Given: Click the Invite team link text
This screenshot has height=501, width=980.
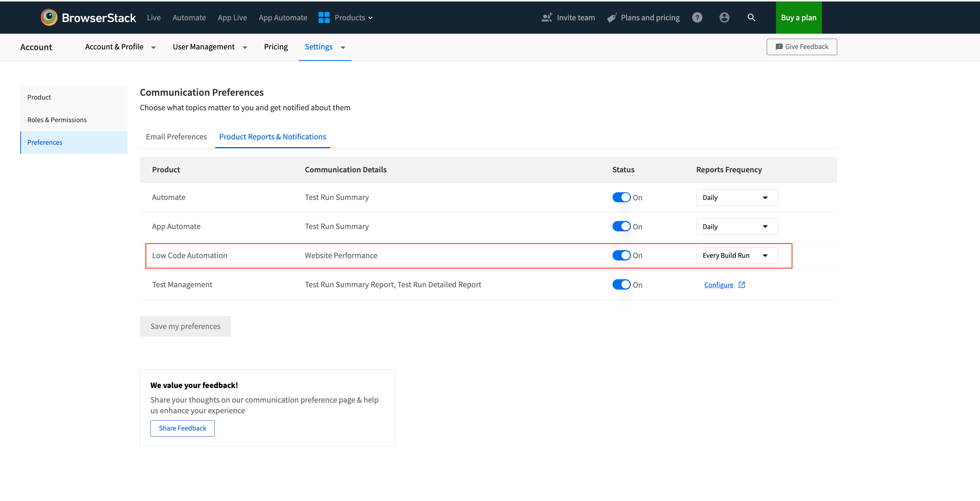Looking at the screenshot, I should pyautogui.click(x=576, y=18).
